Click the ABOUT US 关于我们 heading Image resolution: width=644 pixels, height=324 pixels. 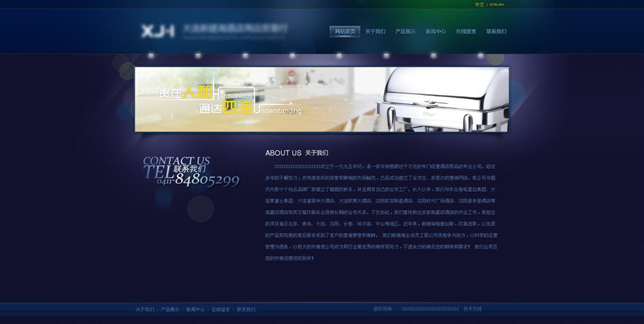[296, 153]
